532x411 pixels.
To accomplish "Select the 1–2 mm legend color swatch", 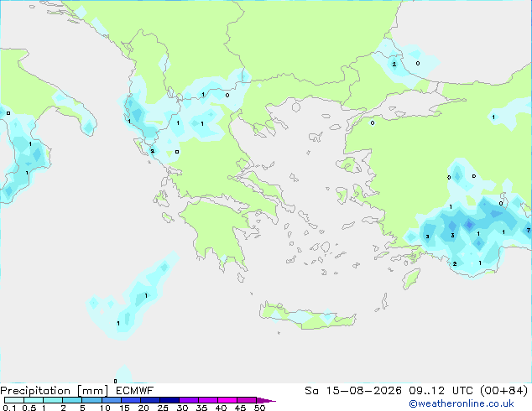I will [53, 400].
